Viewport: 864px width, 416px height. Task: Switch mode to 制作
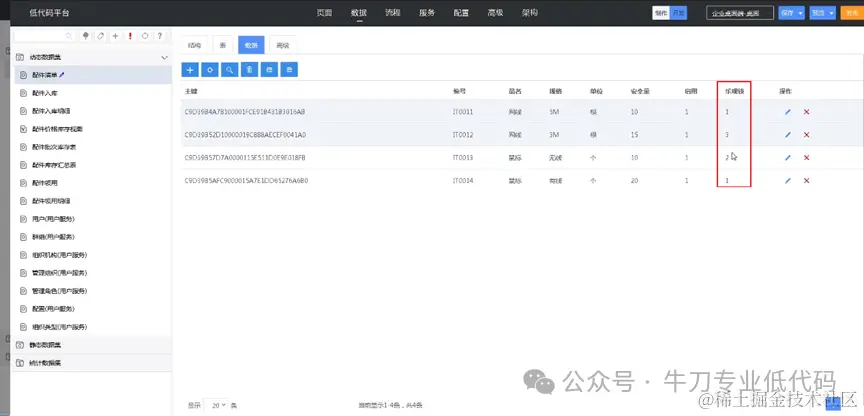(661, 13)
